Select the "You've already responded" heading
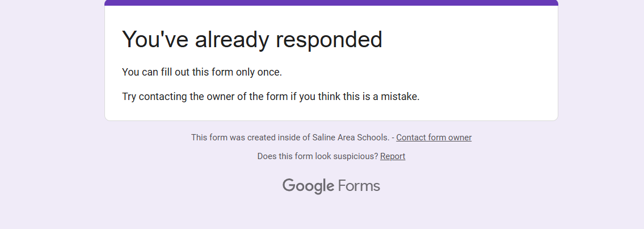Image resolution: width=644 pixels, height=229 pixels. tap(252, 39)
